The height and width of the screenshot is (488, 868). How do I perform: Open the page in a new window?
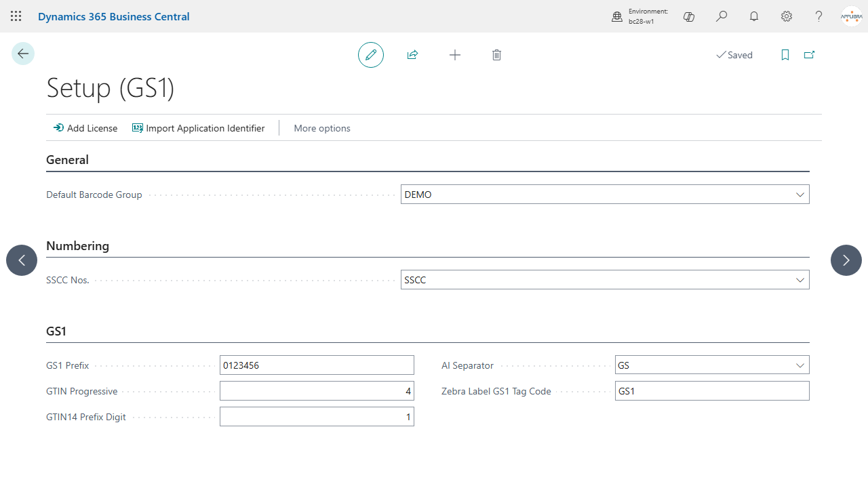pyautogui.click(x=809, y=55)
